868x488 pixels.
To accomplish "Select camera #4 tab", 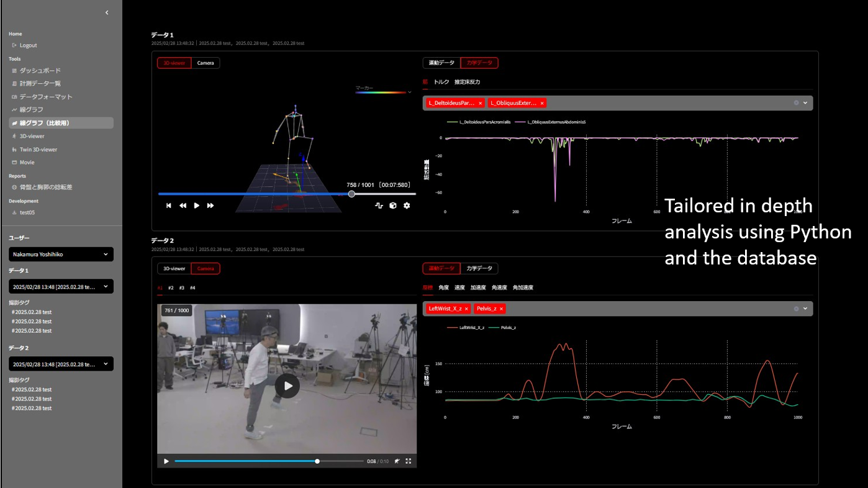I will [192, 288].
